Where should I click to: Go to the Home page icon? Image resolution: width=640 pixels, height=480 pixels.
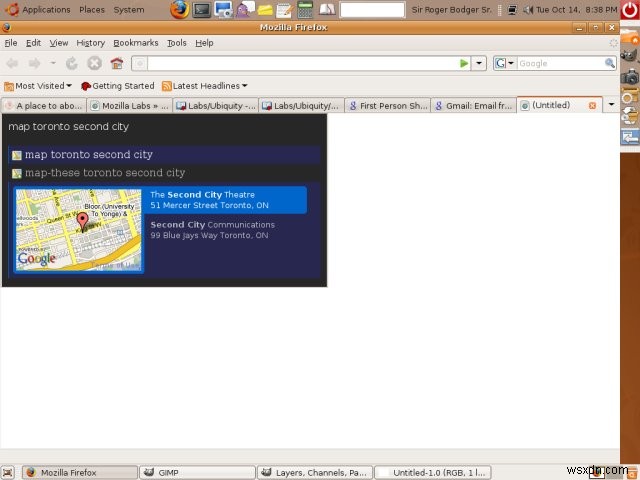click(117, 63)
